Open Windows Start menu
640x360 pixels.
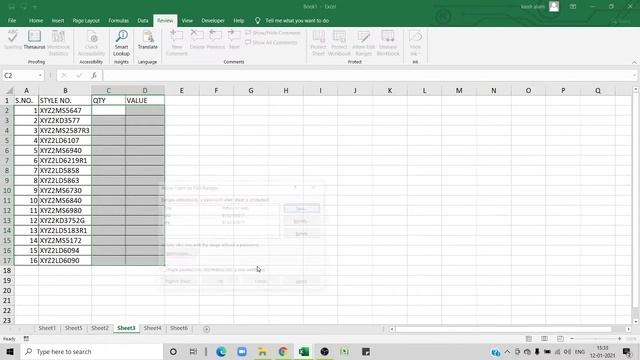click(10, 352)
